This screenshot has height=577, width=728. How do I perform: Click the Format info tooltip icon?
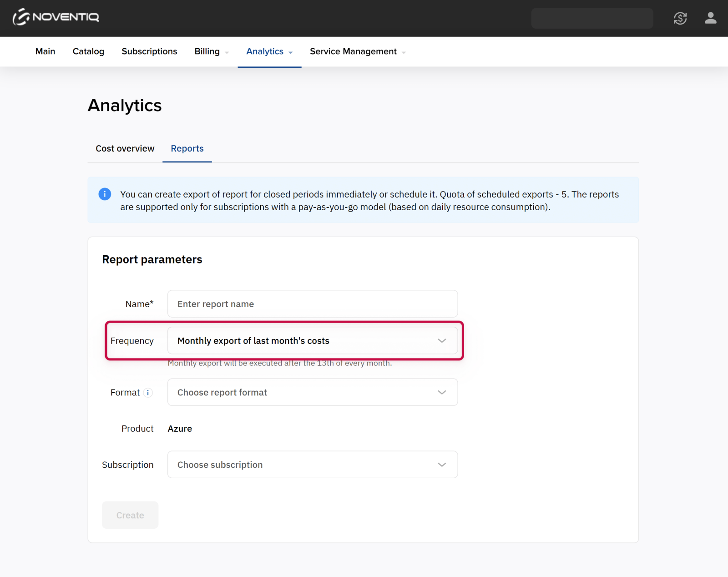[x=148, y=393]
